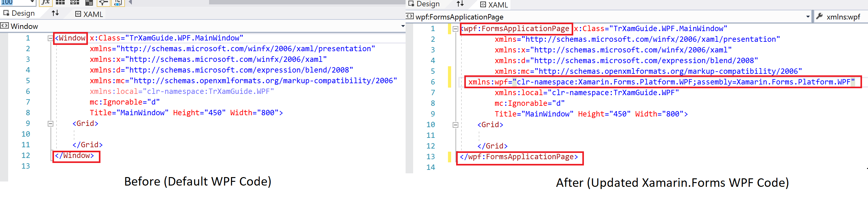Click Width="800" in the After pane

pos(660,114)
